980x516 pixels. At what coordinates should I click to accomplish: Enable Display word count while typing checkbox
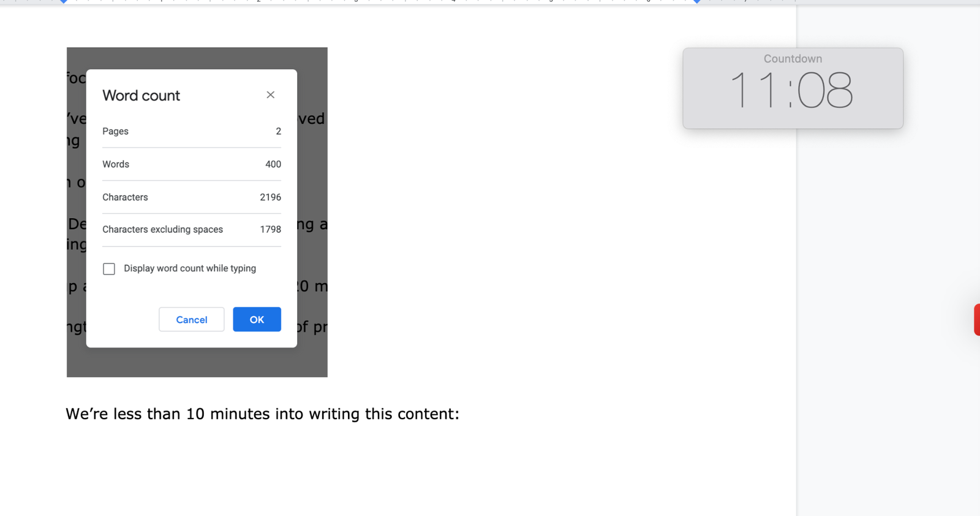click(x=109, y=269)
